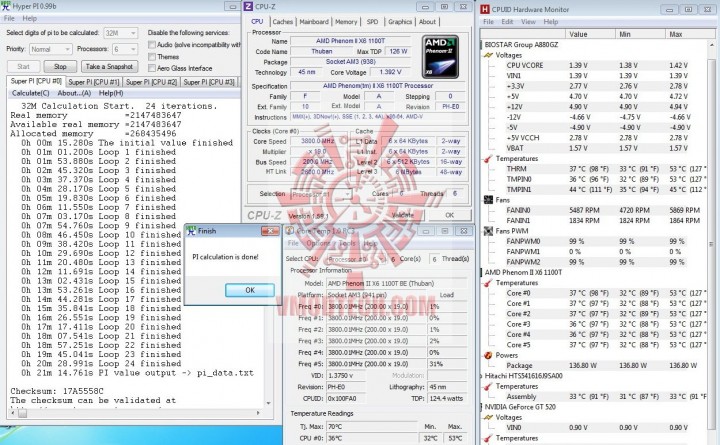Switch to the CPU-Z Mainboard tab
Viewport: 720px width, 445px height.
point(314,22)
